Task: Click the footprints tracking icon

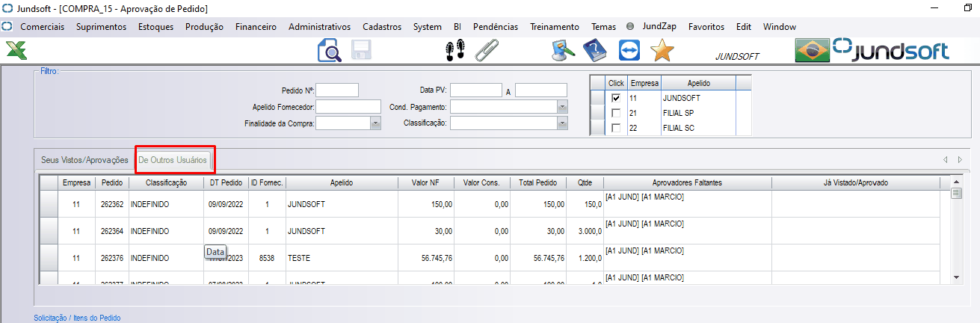Action: coord(454,51)
